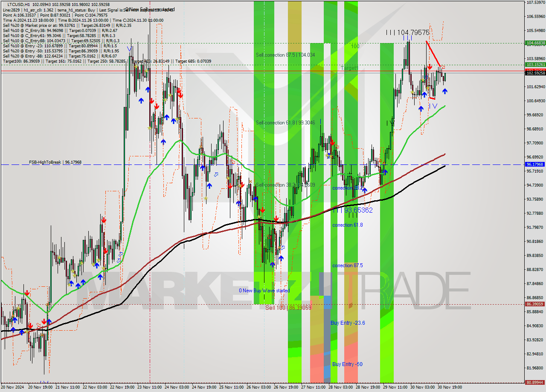
Task: Click the blue 'correction 61.8' label
Action: click(x=348, y=225)
